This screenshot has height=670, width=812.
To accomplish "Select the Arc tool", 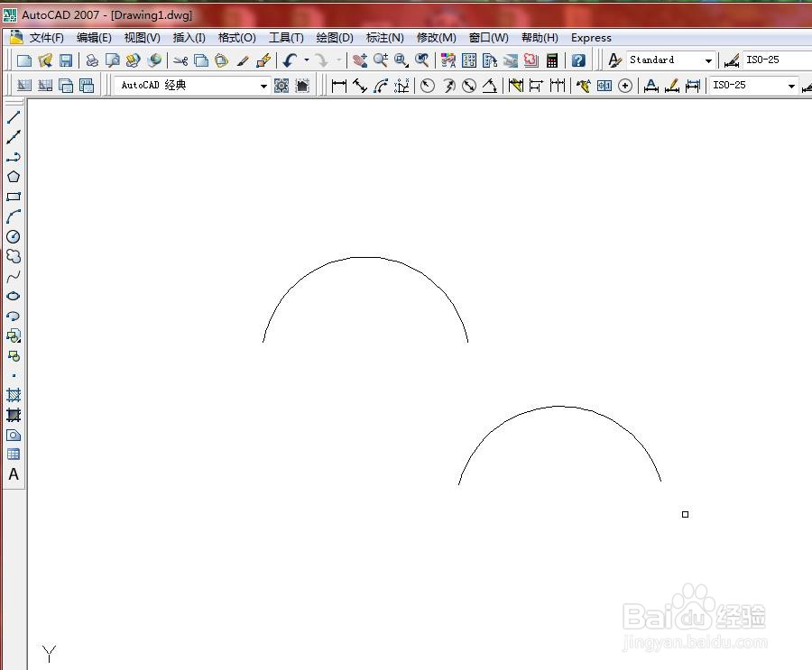I will 14,216.
